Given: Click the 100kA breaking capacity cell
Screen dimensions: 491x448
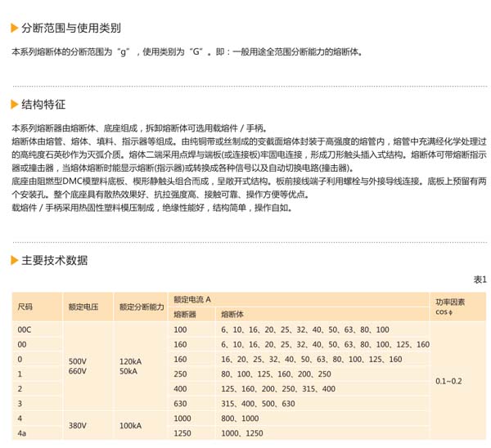Looking at the screenshot, I should (131, 426).
